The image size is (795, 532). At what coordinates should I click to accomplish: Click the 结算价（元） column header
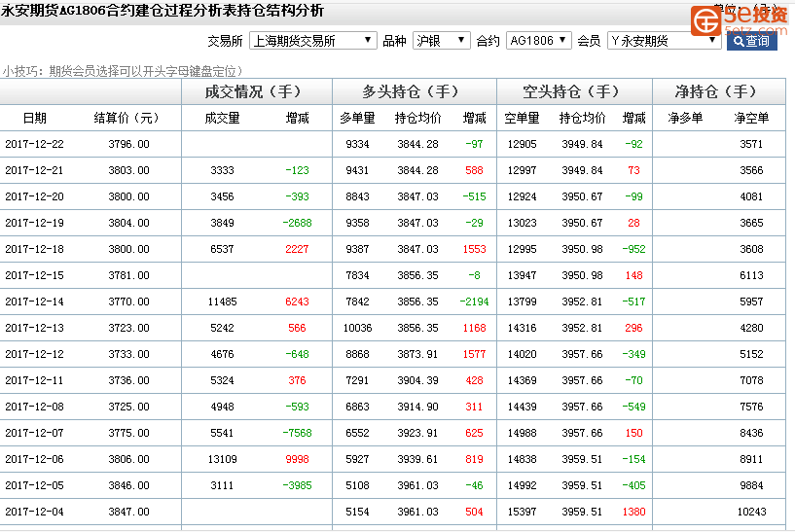[126, 118]
